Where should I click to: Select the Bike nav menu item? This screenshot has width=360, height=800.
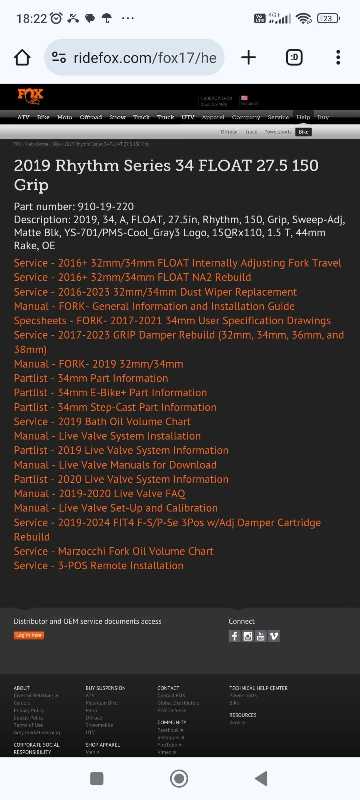click(x=43, y=117)
